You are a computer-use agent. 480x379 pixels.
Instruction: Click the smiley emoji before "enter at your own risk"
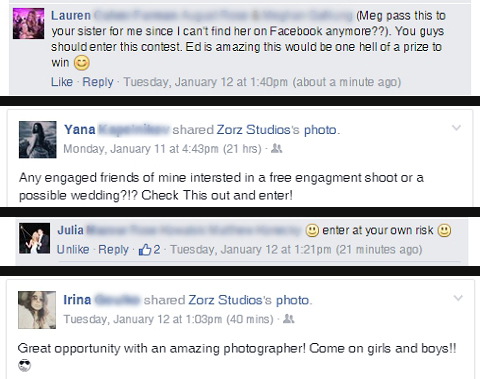(312, 230)
